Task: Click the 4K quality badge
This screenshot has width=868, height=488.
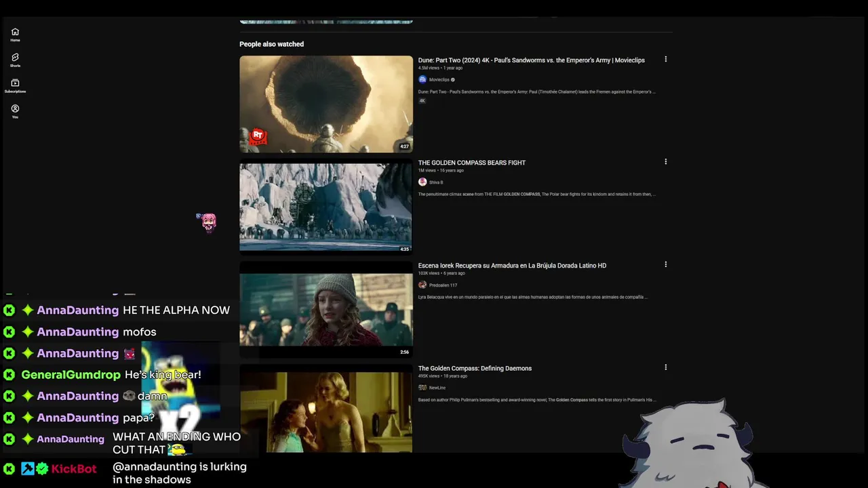Action: [422, 101]
